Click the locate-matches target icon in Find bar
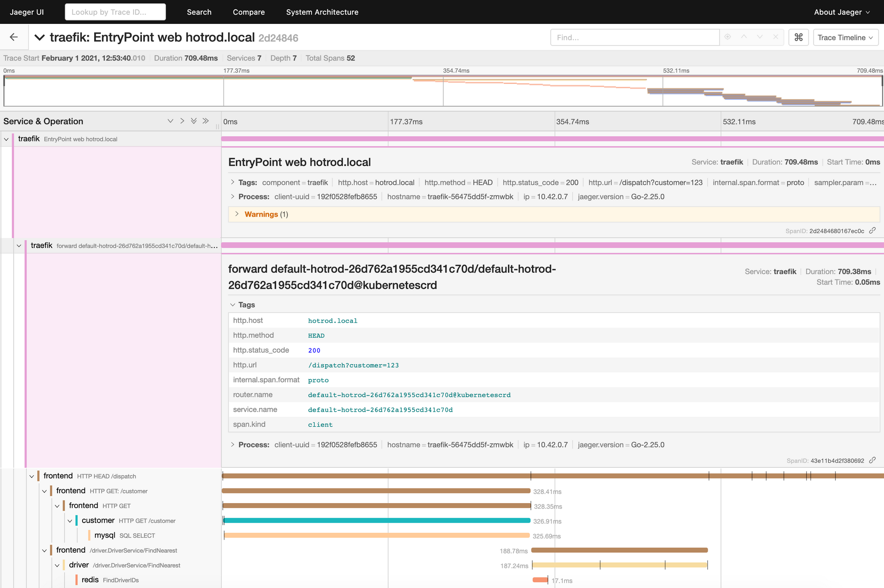Viewport: 884px width, 588px height. point(728,37)
